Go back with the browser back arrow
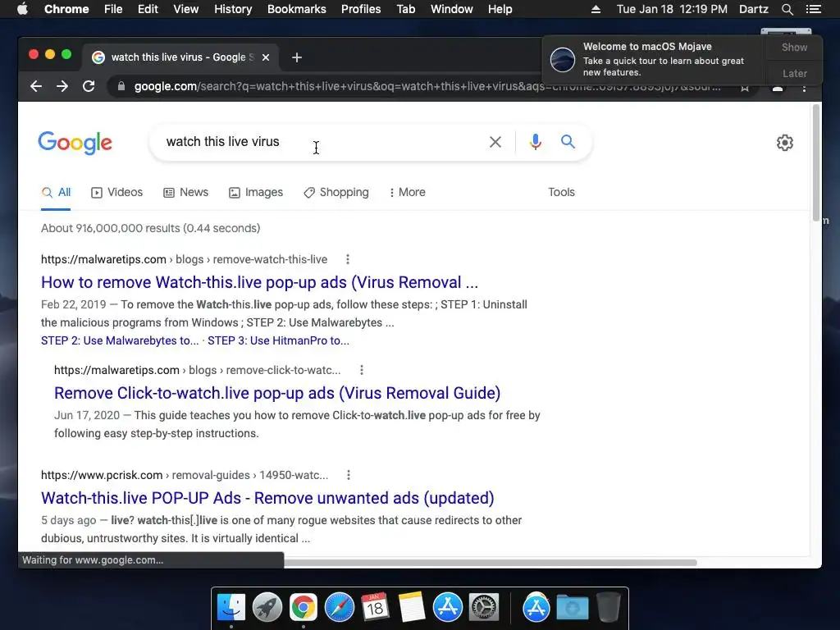The image size is (840, 630). tap(36, 86)
